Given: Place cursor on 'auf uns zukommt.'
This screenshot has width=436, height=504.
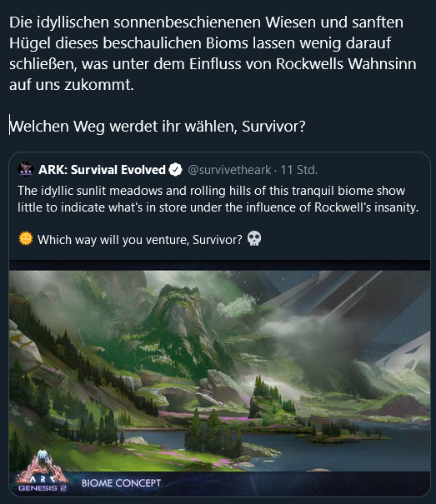Looking at the screenshot, I should point(72,85).
